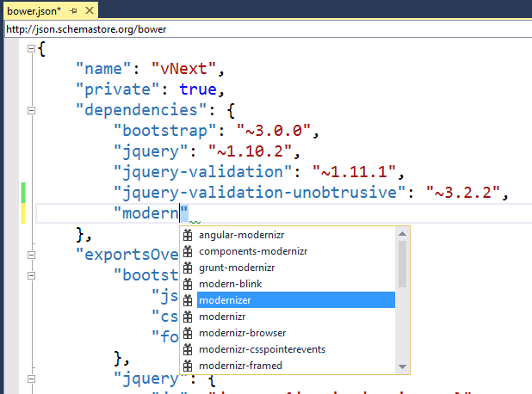
Task: Select the bower.json document tab
Action: (34, 11)
